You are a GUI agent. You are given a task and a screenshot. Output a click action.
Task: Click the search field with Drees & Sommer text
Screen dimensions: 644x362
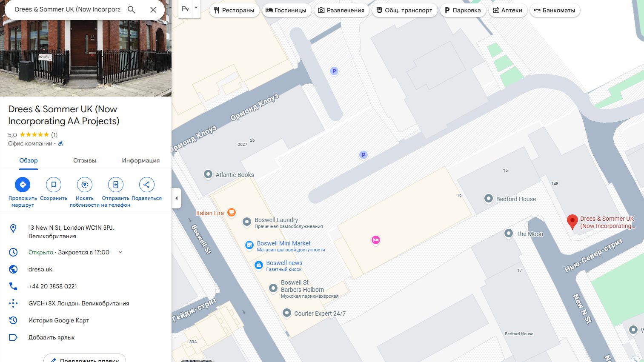click(x=67, y=9)
